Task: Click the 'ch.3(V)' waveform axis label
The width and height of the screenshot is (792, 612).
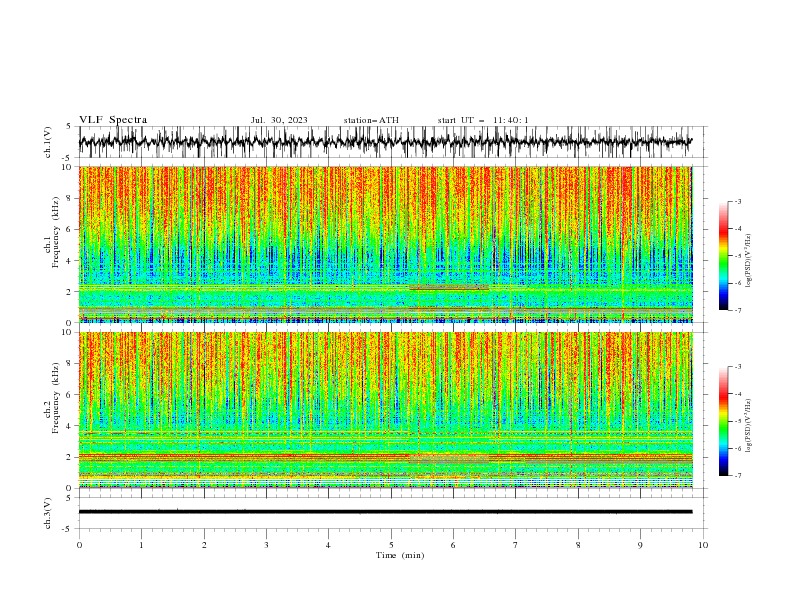Action: 48,513
